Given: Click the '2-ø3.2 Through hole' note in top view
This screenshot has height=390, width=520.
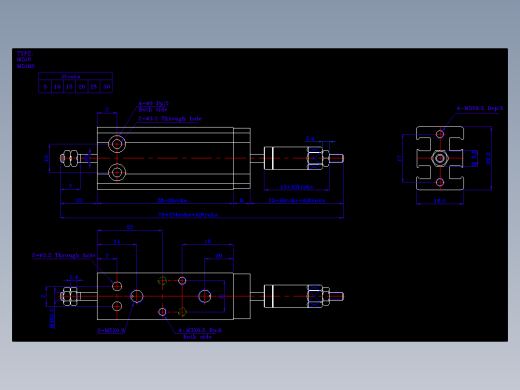Looking at the screenshot, I should (x=170, y=119).
